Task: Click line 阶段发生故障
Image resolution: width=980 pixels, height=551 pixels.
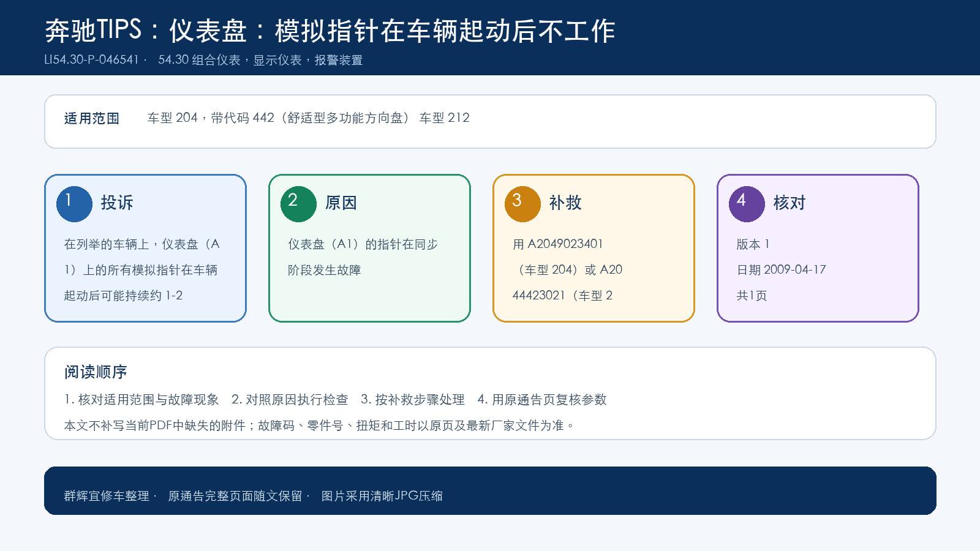Action: coord(325,270)
